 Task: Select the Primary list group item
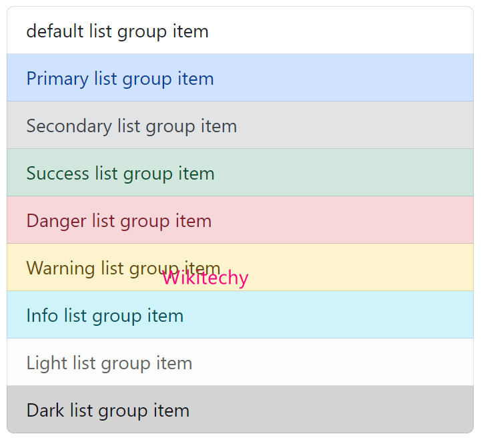pos(120,79)
